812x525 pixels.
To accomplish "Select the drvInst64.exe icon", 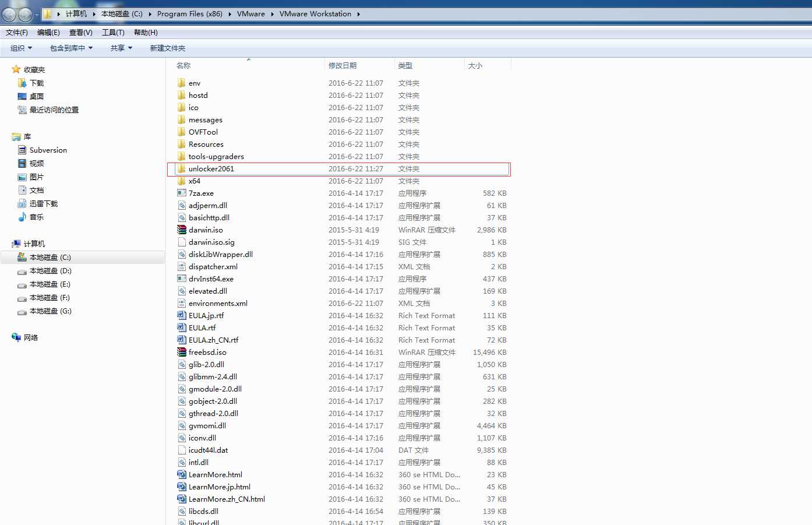I will (x=182, y=279).
